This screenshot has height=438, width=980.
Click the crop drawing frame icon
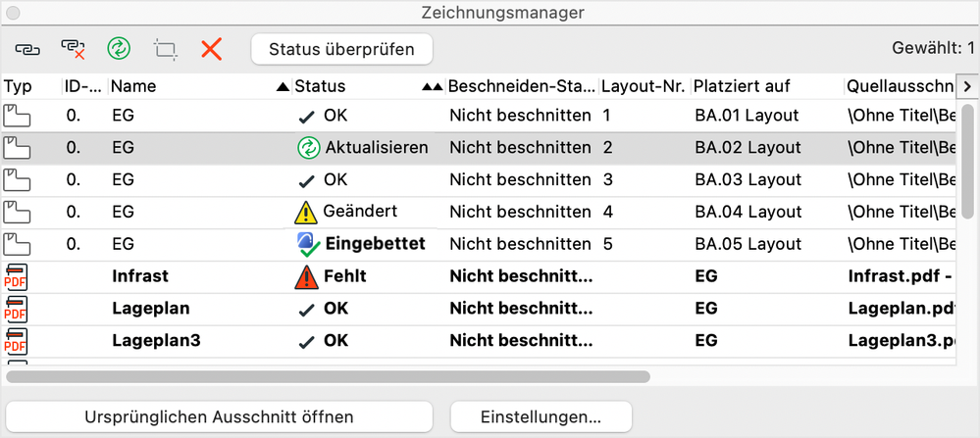[x=165, y=48]
